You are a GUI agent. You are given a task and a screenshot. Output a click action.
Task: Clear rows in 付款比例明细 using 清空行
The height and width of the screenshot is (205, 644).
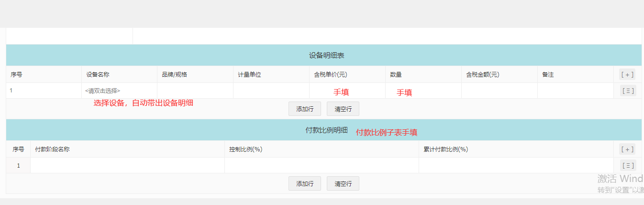343,183
